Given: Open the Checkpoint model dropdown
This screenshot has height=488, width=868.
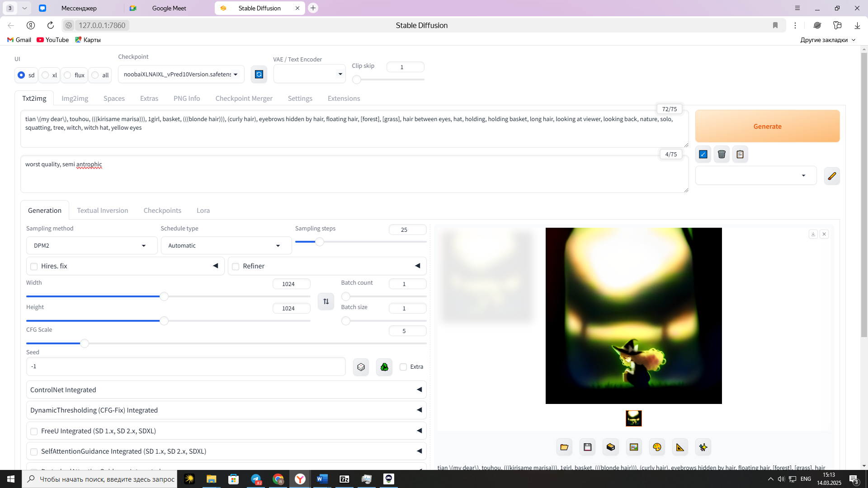Looking at the screenshot, I should click(181, 74).
